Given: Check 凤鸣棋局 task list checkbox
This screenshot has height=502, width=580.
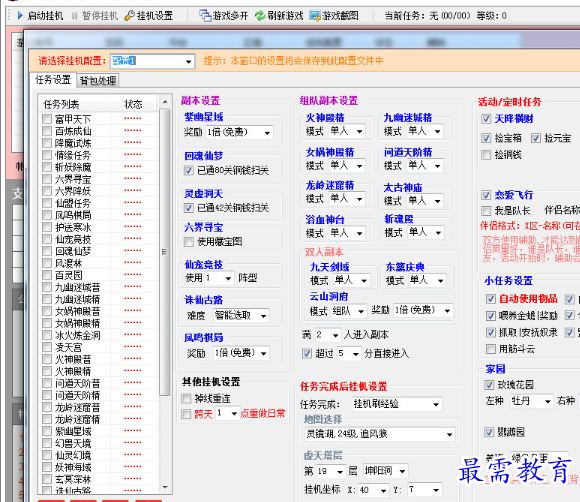Looking at the screenshot, I should (47, 215).
